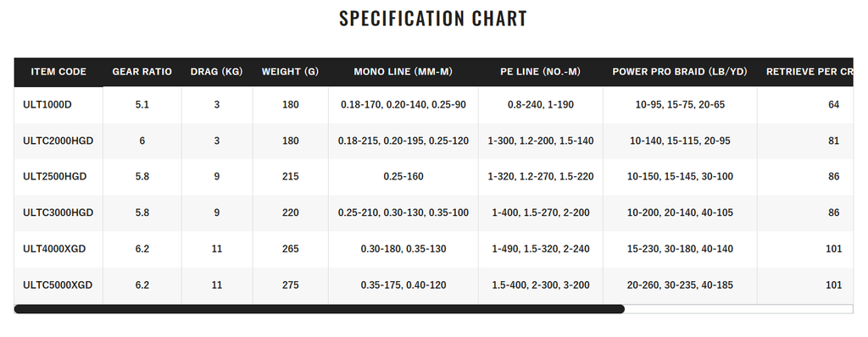This screenshot has height=337, width=868.
Task: Click the POWER PRO BRAID header
Action: click(x=680, y=72)
